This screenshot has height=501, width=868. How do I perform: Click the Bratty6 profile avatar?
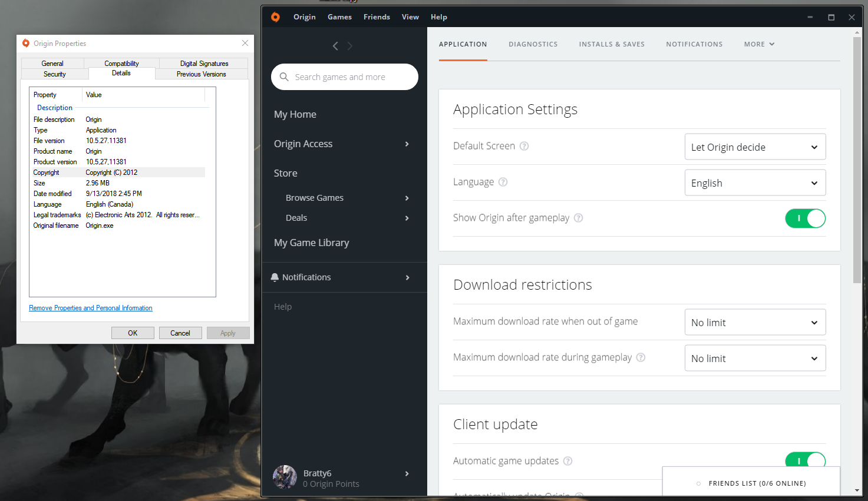(285, 477)
